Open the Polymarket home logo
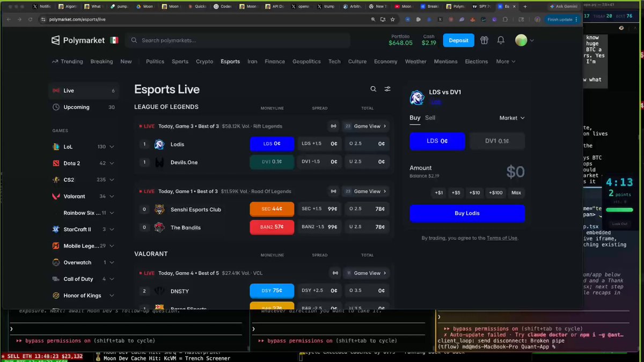 coord(78,40)
